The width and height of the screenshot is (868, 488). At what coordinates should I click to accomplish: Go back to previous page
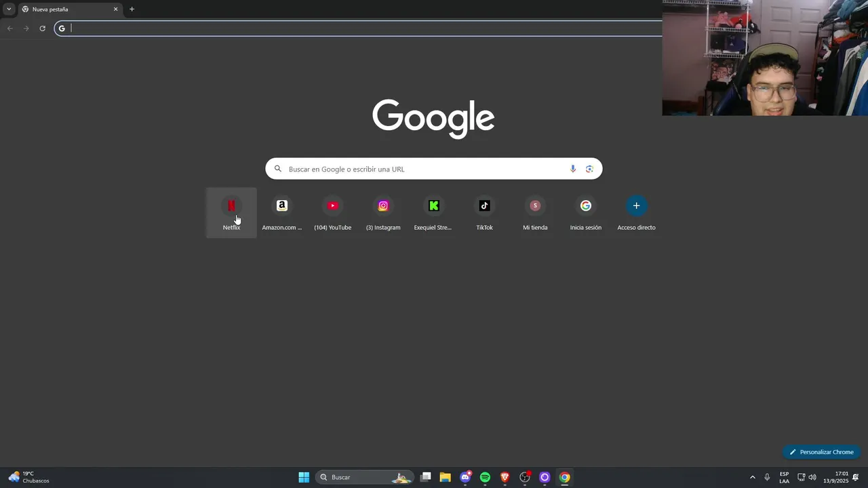[9, 28]
